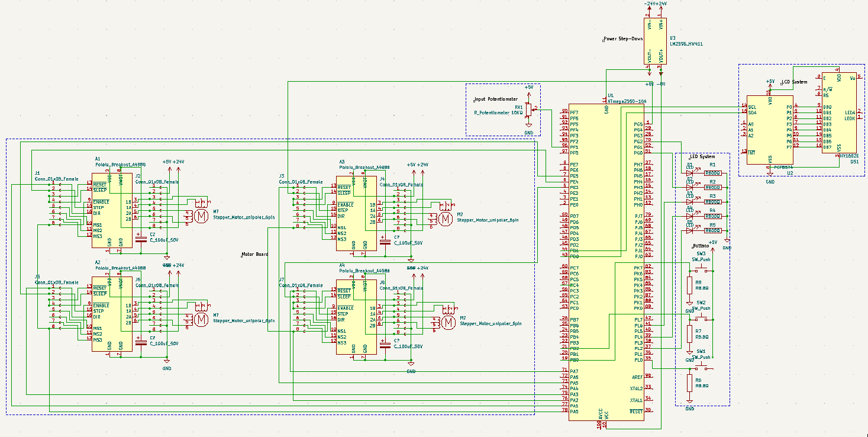
Task: Select LED D1 symbol in LED System
Action: pos(690,172)
